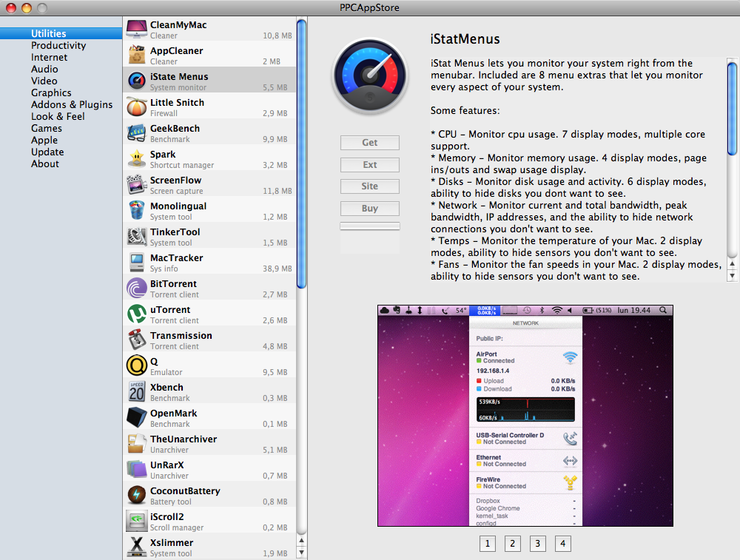Click the TinkerTool app icon
740x560 pixels.
137,237
